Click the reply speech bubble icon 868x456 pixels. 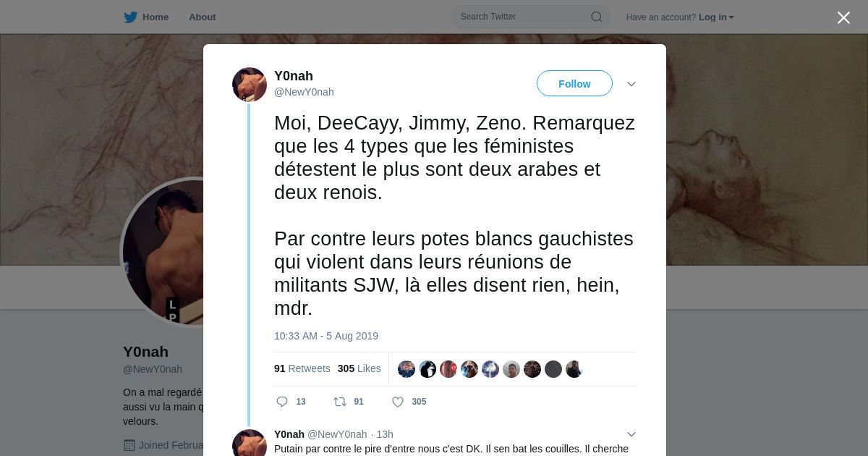(x=282, y=402)
